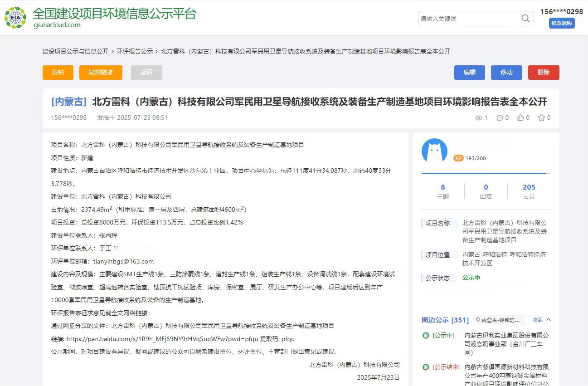Open 内蒙古紫倡国源新材料 notice
The width and height of the screenshot is (588, 386).
506,375
